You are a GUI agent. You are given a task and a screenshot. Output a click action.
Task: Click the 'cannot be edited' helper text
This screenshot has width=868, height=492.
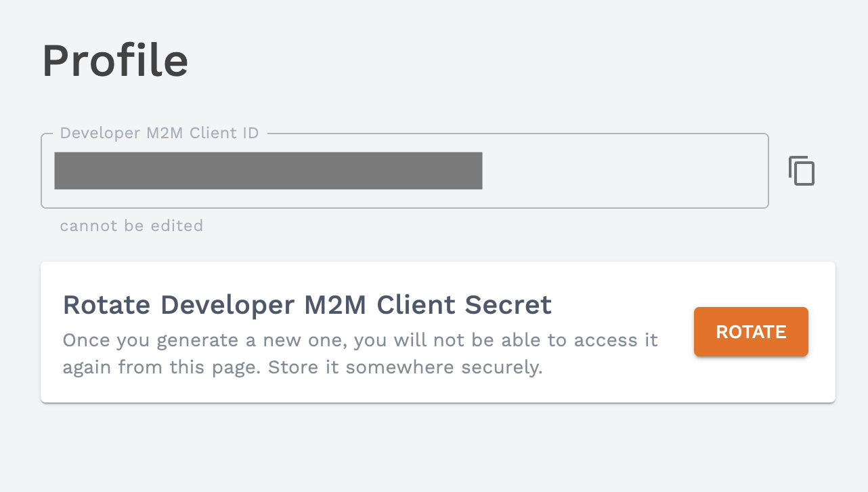131,226
